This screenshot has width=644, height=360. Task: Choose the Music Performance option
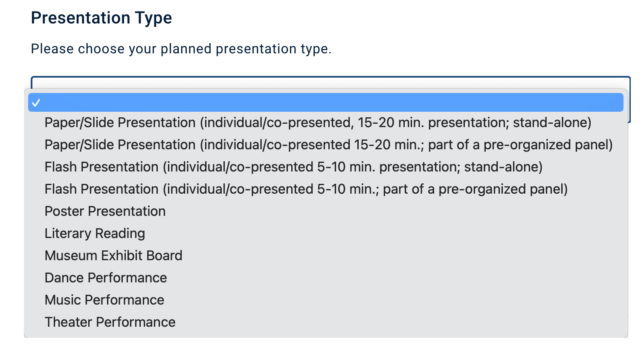click(x=104, y=300)
